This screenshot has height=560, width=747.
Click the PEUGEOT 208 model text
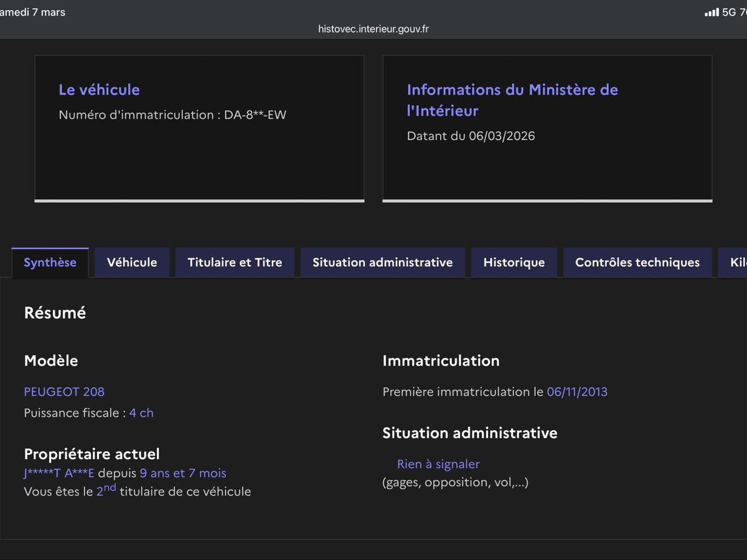(64, 391)
